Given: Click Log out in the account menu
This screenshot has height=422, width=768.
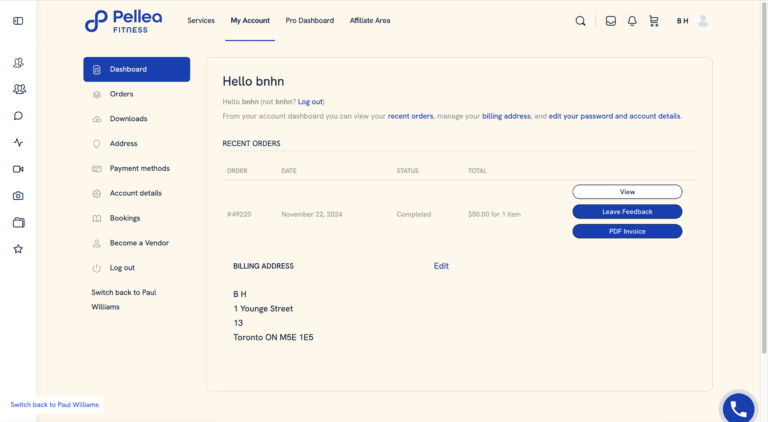Looking at the screenshot, I should tap(122, 268).
